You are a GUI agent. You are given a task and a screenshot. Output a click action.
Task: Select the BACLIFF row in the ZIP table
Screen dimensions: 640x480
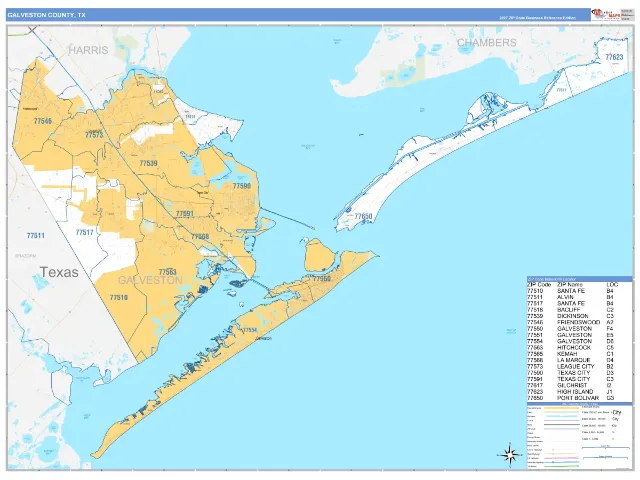tap(570, 310)
